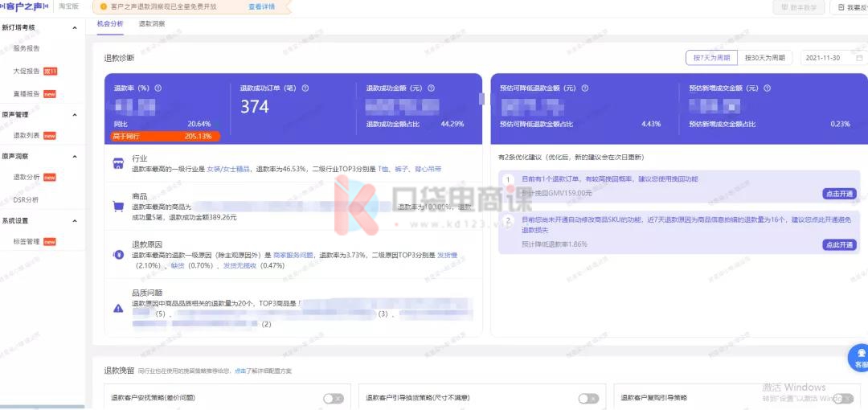The width and height of the screenshot is (868, 410).
Task: Open 直播报告 in the sidebar
Action: [x=27, y=93]
